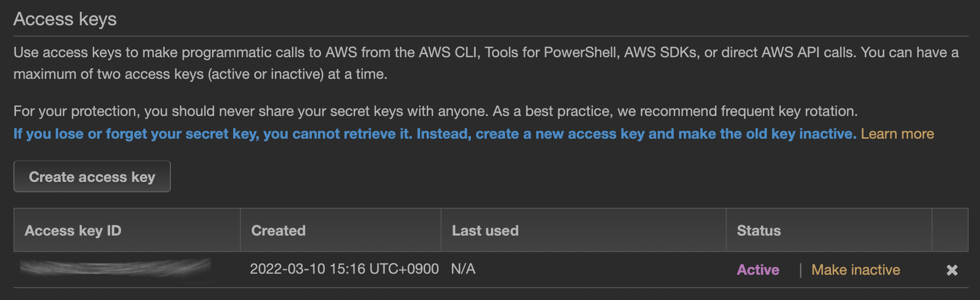Click the Created column header

coord(278,230)
